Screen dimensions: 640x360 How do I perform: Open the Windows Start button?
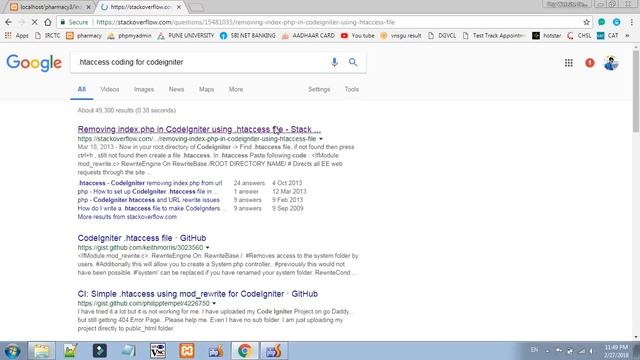click(x=12, y=351)
